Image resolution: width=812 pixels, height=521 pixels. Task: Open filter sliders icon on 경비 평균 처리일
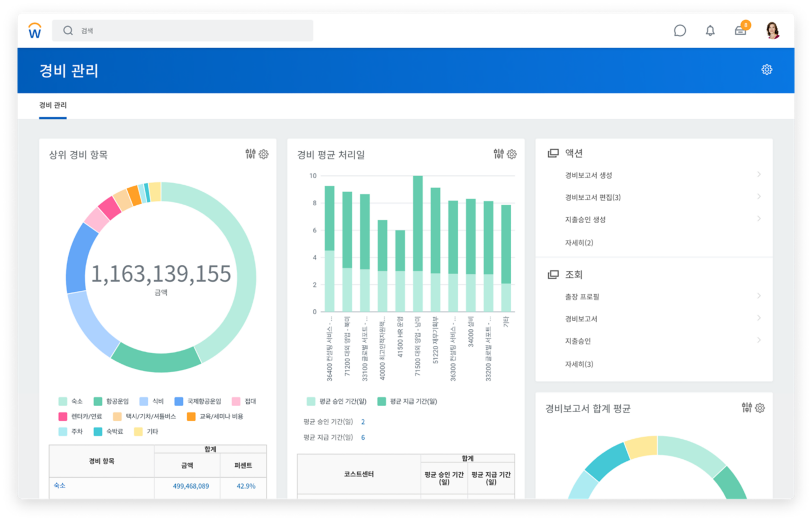point(499,154)
